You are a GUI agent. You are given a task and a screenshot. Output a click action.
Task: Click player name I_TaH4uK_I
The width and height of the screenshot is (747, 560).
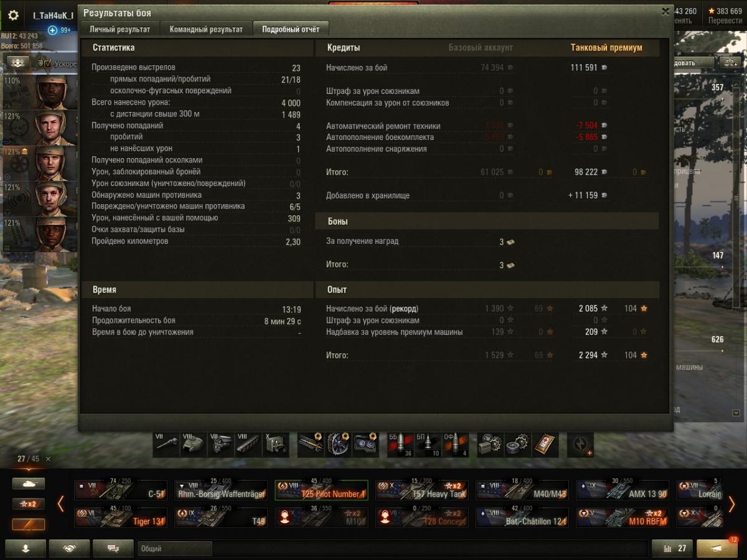click(53, 15)
